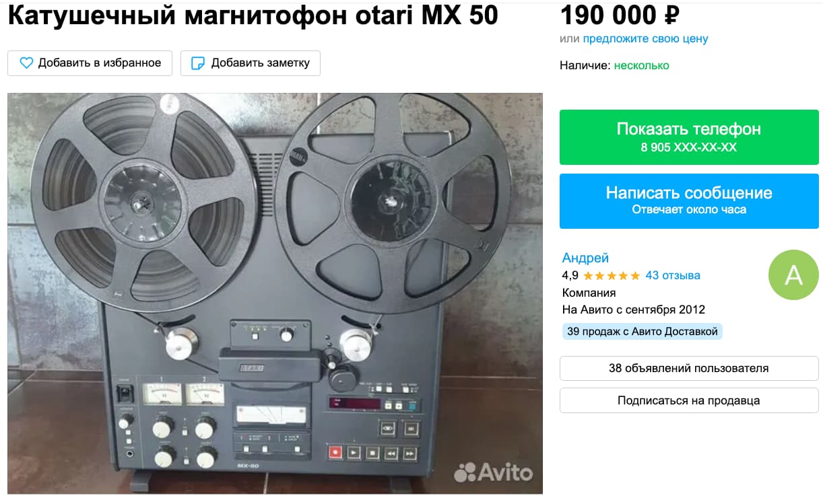
Task: Click the 39 продаж с Авито Доставкой badge
Action: [642, 331]
